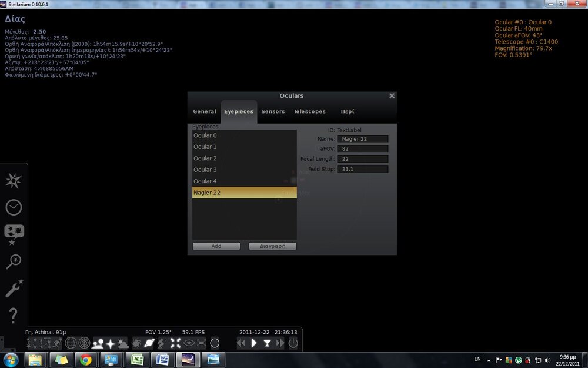Click the Focal Length input field
The image size is (588, 368).
point(362,159)
